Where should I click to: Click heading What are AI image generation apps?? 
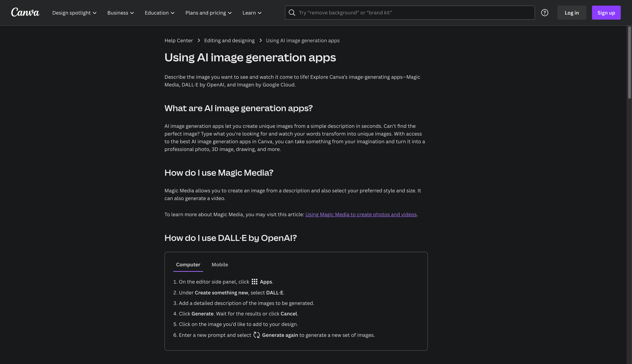[239, 108]
